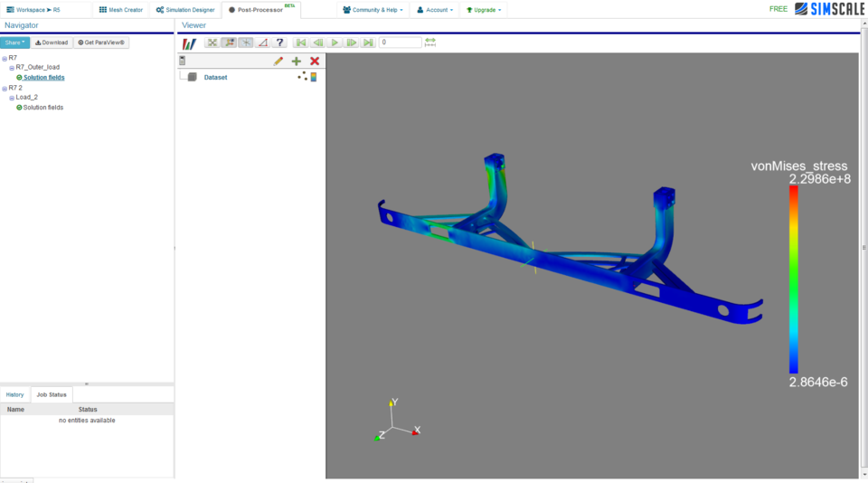Click the FREE plan label
Viewport: 868px width, 483px height.
coord(778,9)
